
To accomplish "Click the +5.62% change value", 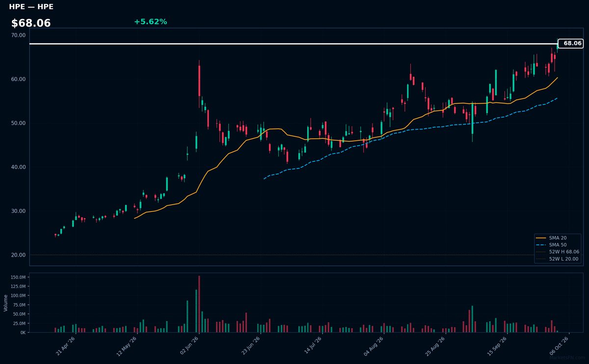I will click(x=150, y=22).
